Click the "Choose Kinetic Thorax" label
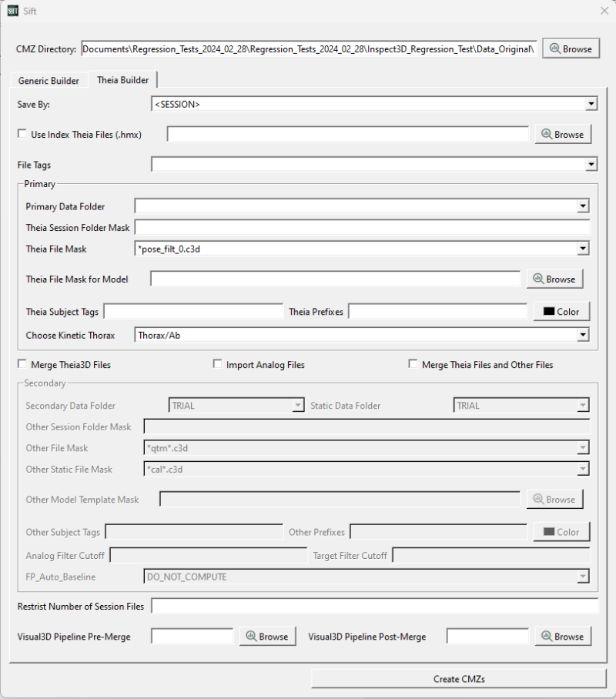Image resolution: width=616 pixels, height=699 pixels. coord(70,335)
